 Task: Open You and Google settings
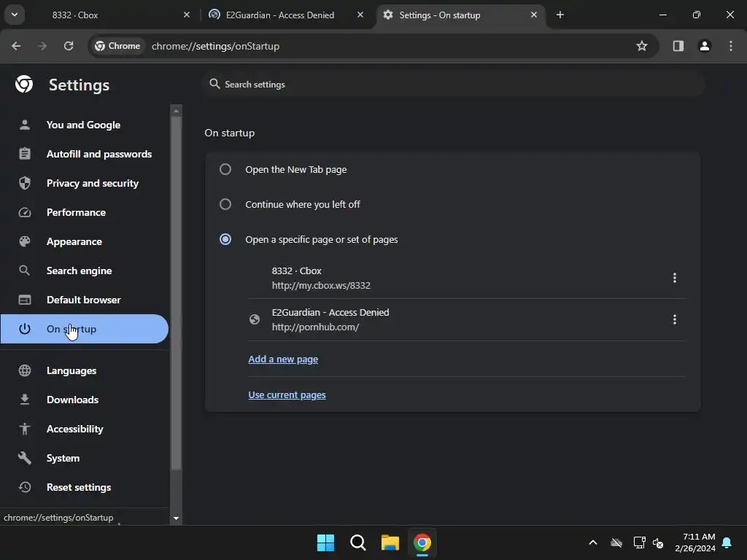tap(85, 125)
